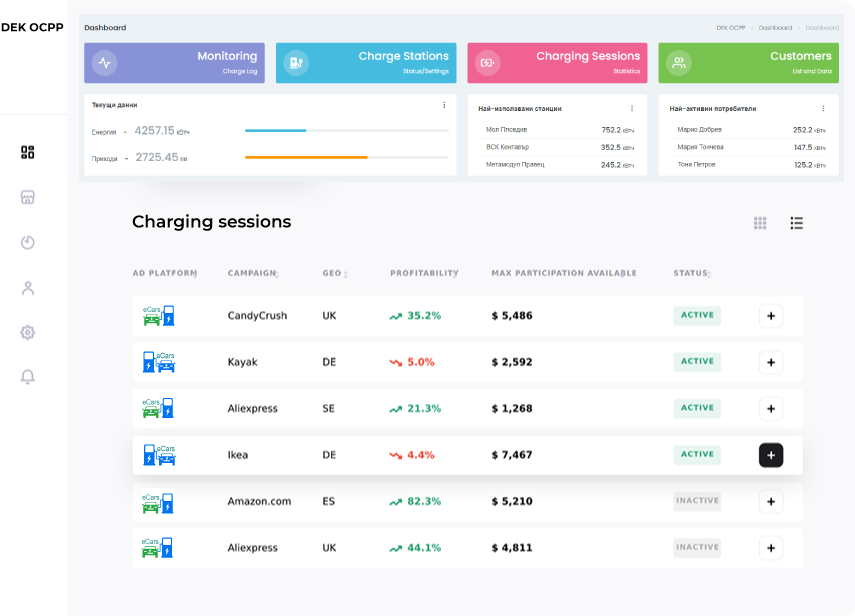Viewport: 855px width, 616px height.
Task: Click the notifications bell icon
Action: click(28, 377)
